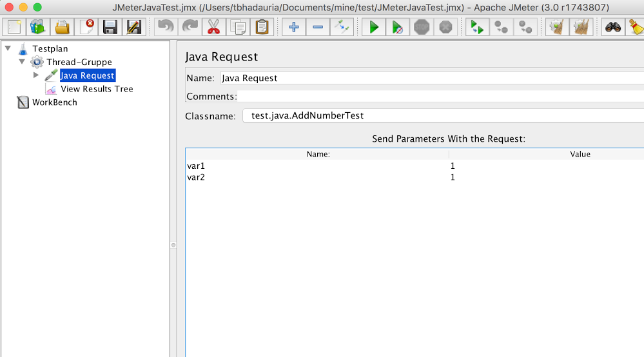Collapse the Thread-Gruppe node arrow

click(x=22, y=62)
